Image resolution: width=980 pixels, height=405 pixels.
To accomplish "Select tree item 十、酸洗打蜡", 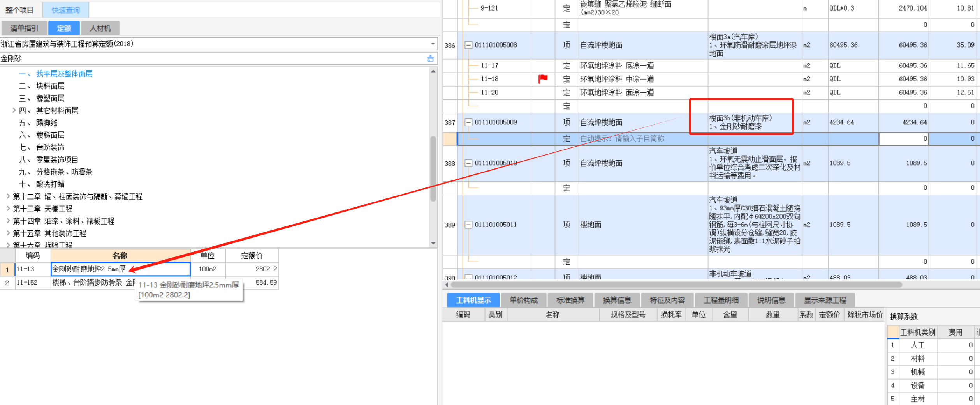I will 42,184.
